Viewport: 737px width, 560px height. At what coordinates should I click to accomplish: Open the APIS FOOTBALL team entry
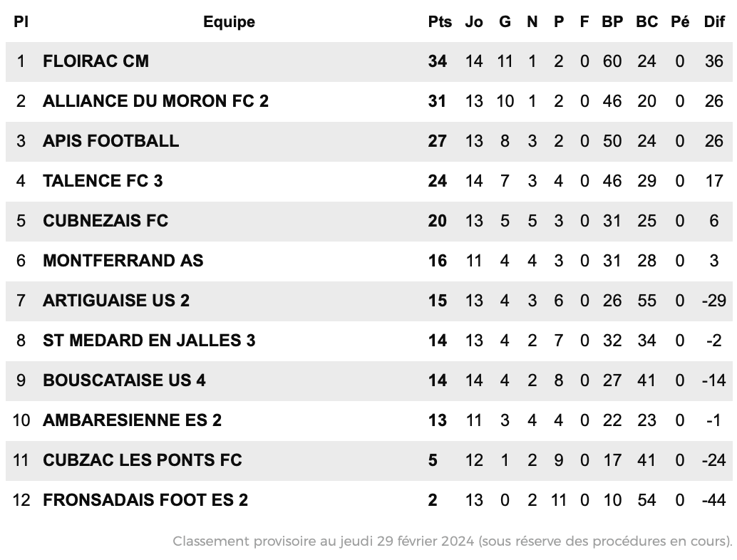click(111, 141)
